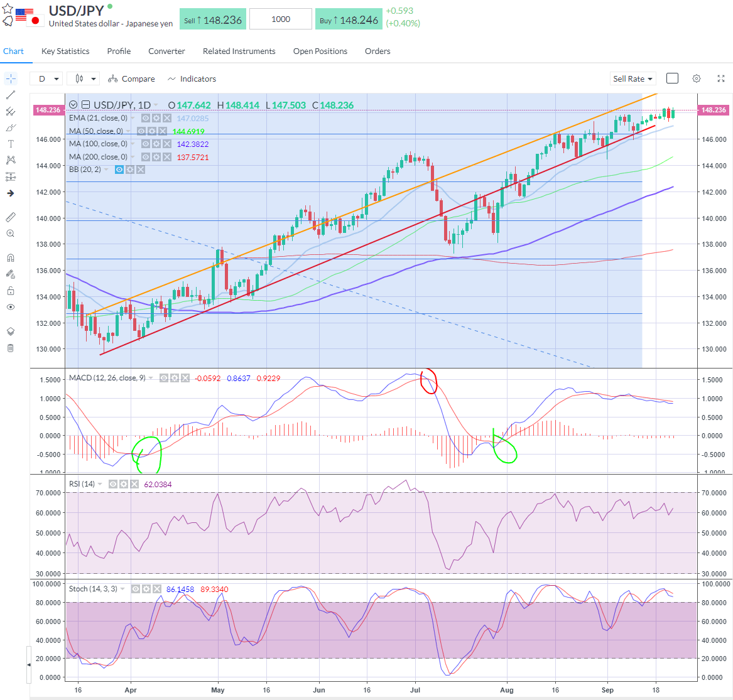
Task: Open settings gear for MA (50, close, 0)
Action: [151, 131]
